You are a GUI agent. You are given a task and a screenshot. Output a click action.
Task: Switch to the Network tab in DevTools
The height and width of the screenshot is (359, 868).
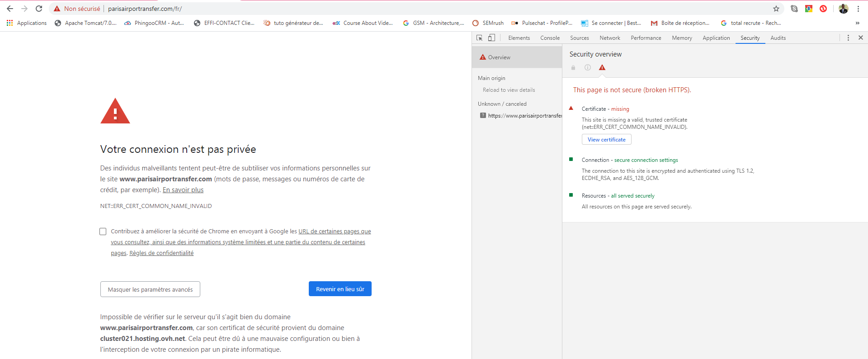[x=609, y=38]
